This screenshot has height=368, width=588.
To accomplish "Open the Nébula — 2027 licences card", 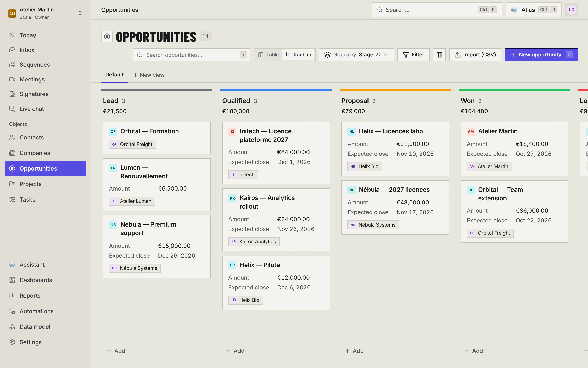I will pos(395,207).
